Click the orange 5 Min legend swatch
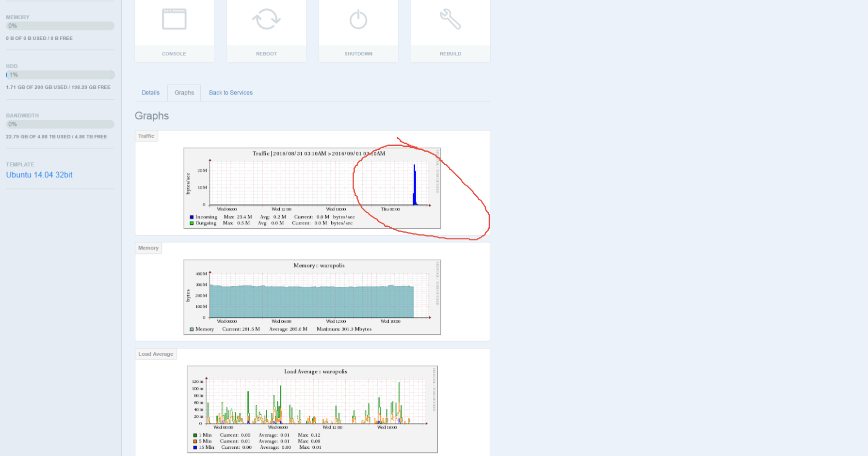This screenshot has height=456, width=868. 195,441
